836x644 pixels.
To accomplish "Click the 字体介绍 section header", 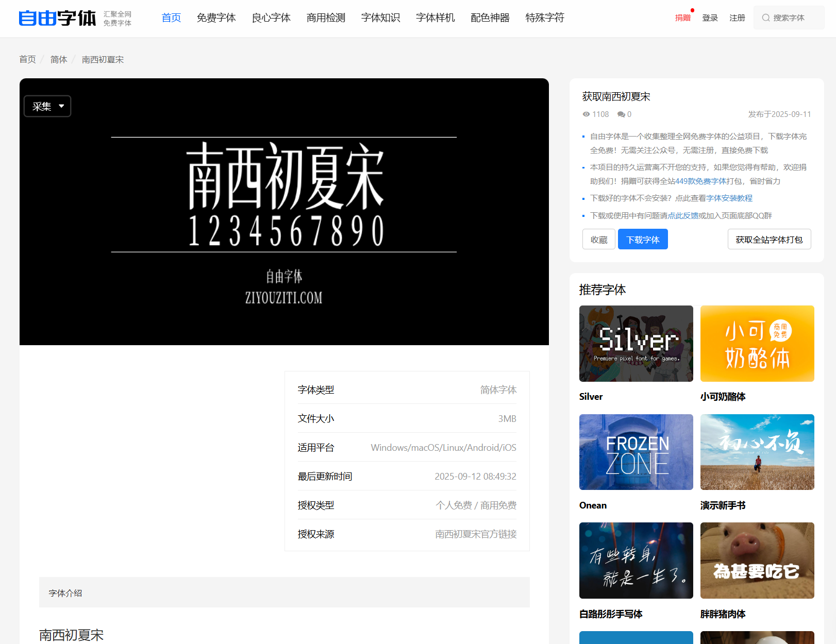I will [285, 592].
